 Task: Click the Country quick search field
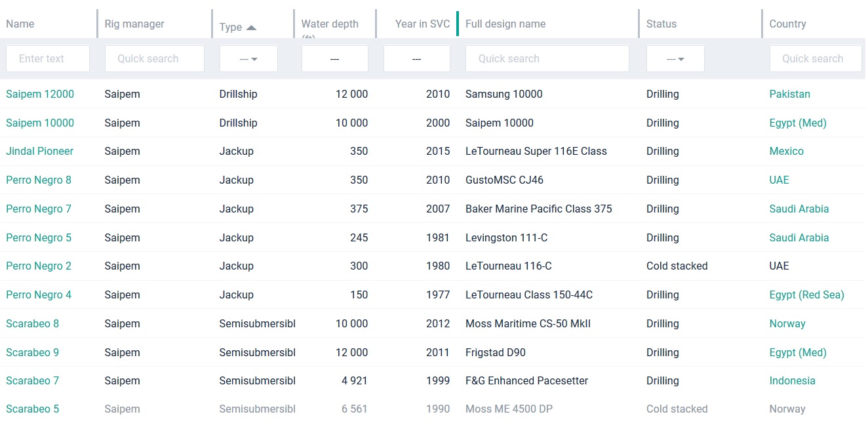click(x=815, y=59)
